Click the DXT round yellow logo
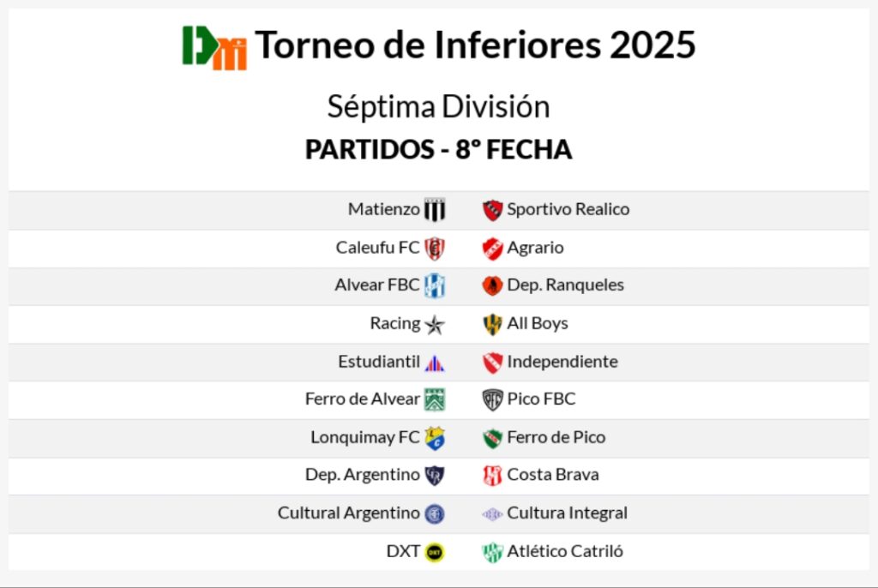The width and height of the screenshot is (878, 588). click(x=435, y=552)
